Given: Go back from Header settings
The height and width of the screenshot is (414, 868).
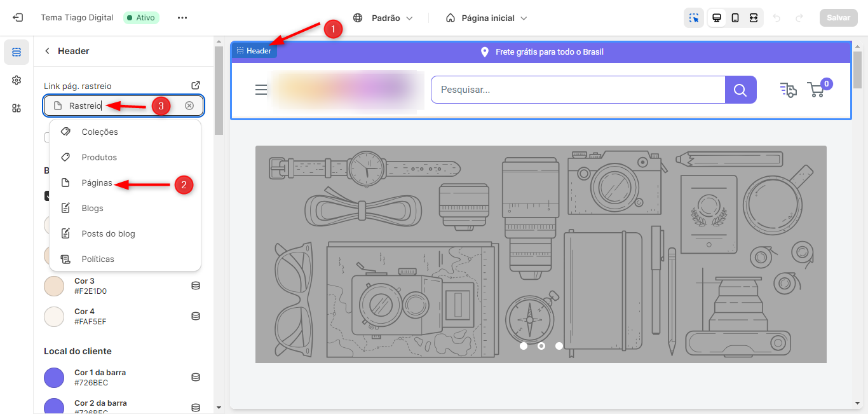Looking at the screenshot, I should [47, 51].
